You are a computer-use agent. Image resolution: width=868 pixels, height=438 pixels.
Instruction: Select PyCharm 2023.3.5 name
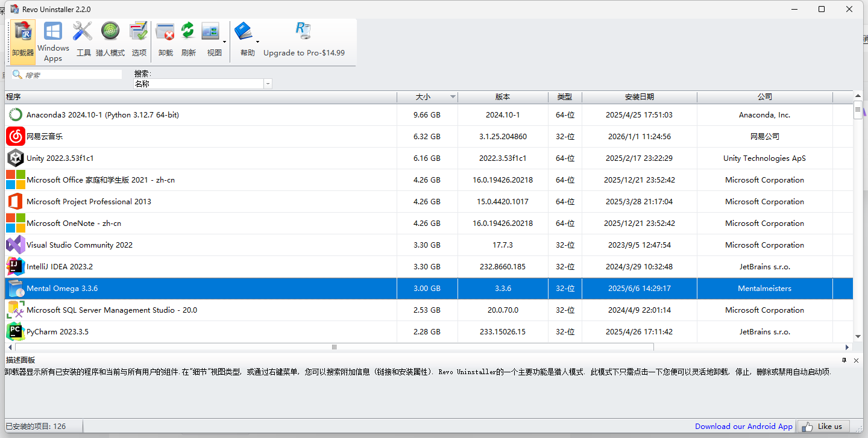pyautogui.click(x=57, y=331)
